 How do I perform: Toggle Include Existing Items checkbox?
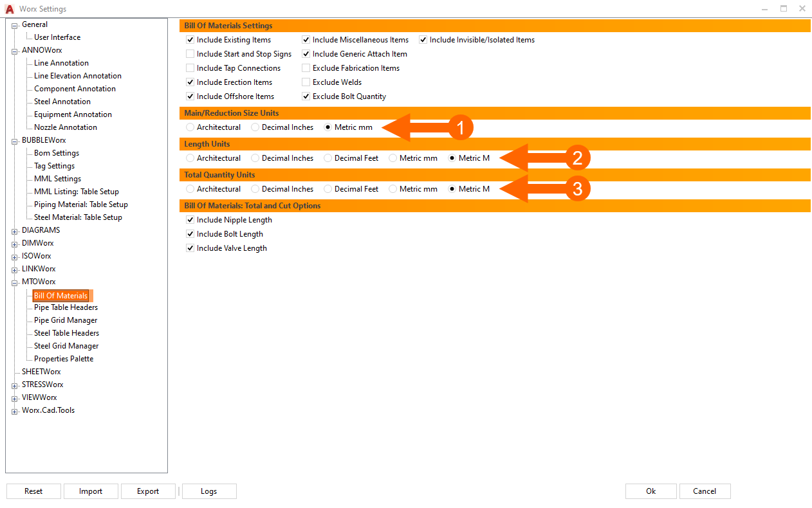point(190,40)
